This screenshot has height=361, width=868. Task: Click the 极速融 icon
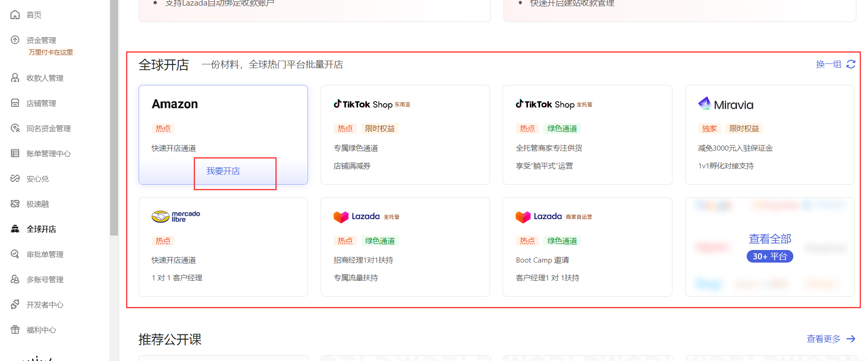pos(15,204)
